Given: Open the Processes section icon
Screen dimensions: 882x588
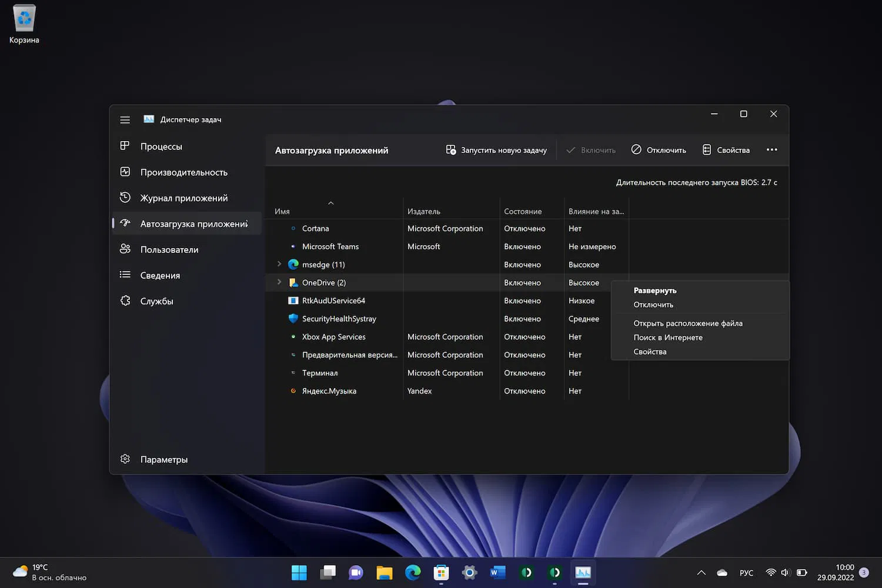Looking at the screenshot, I should click(x=125, y=146).
